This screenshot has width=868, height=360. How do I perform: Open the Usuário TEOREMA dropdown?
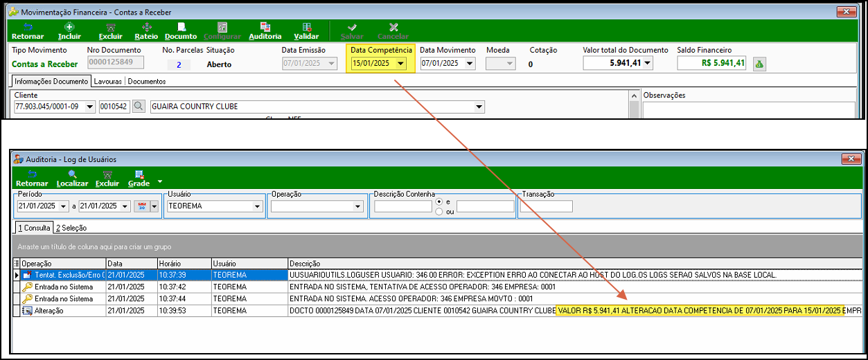(x=257, y=206)
